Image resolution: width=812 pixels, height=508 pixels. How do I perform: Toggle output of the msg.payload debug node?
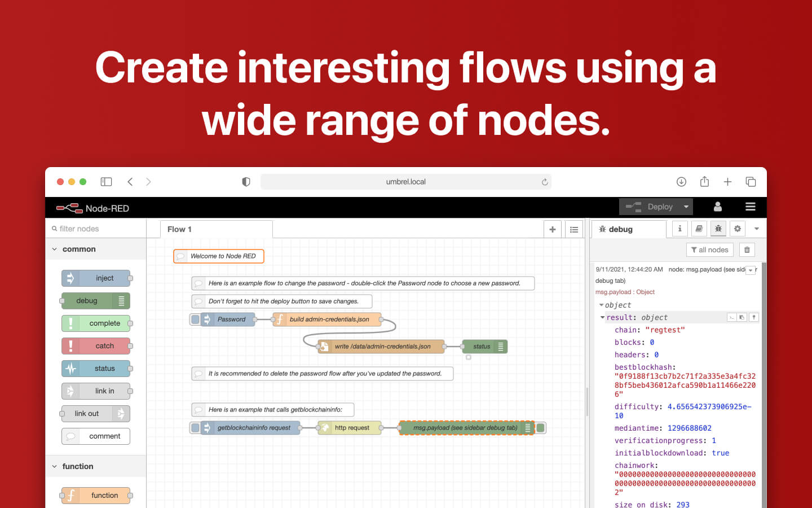click(540, 427)
